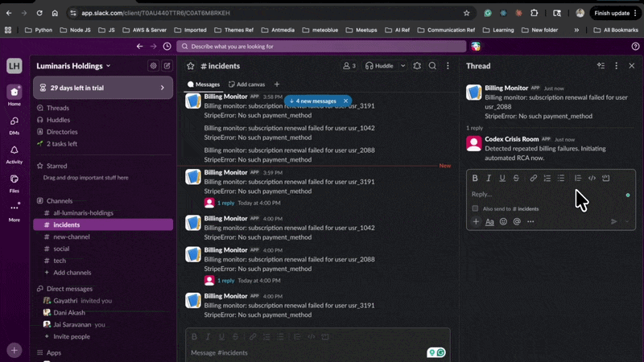Open history clock icon in top bar
The height and width of the screenshot is (362, 644).
coord(167,47)
